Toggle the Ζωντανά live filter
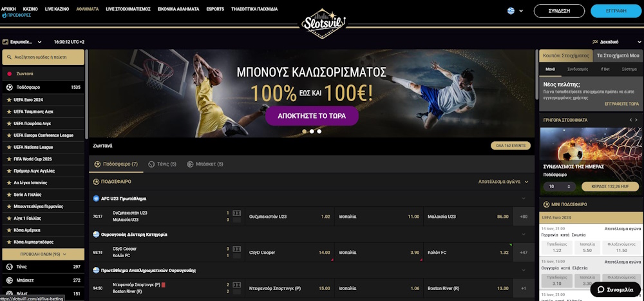Screen dimensions: 644x301 click(44, 73)
